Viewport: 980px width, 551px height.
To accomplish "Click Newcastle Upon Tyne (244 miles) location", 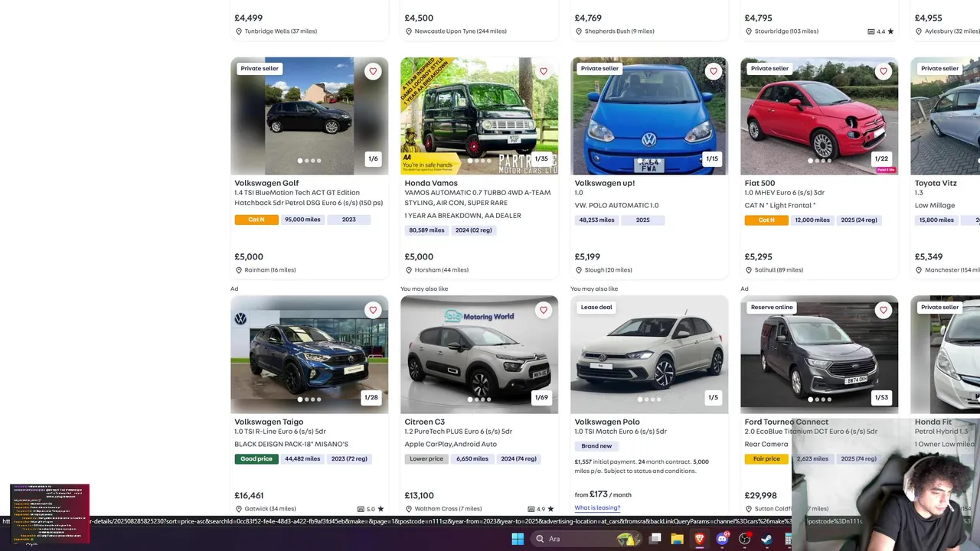I will (x=460, y=31).
